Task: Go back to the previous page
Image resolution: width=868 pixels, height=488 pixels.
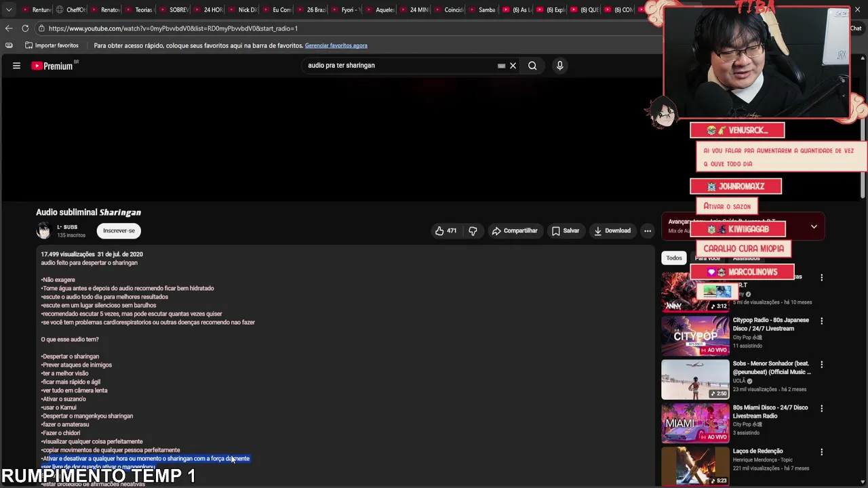Action: point(9,28)
